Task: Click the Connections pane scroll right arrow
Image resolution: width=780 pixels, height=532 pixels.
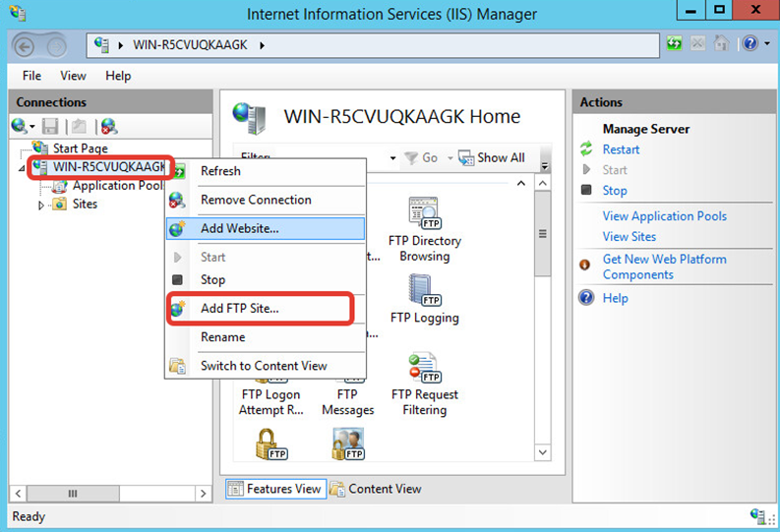Action: (x=203, y=494)
